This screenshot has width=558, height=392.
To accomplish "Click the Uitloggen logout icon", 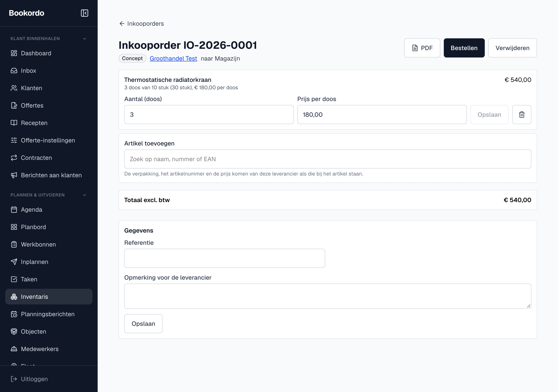I will [x=14, y=379].
